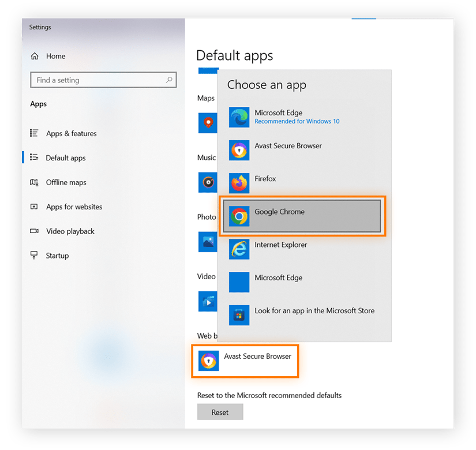
Task: Click the Music player default app icon
Action: click(208, 183)
